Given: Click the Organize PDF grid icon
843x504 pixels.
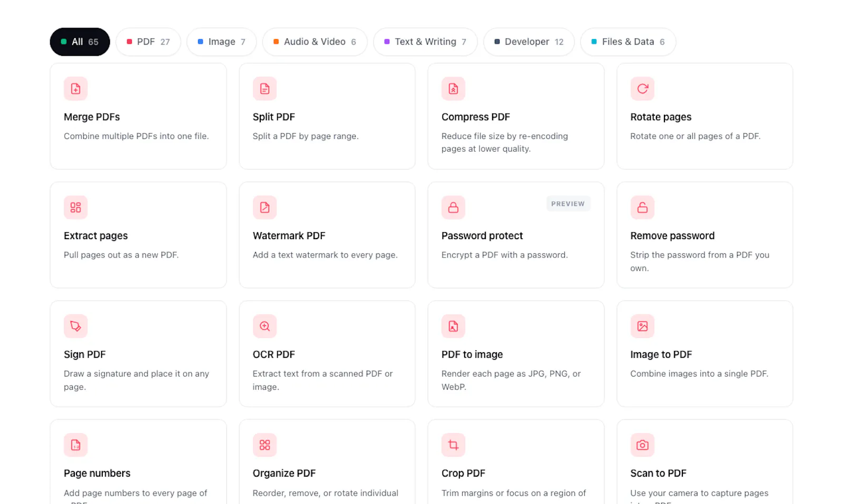Looking at the screenshot, I should pos(264,445).
